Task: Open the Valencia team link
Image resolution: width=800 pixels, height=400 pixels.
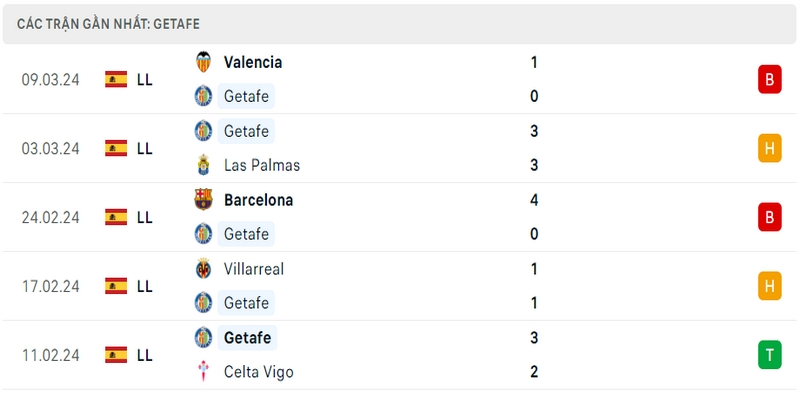Action: tap(253, 62)
